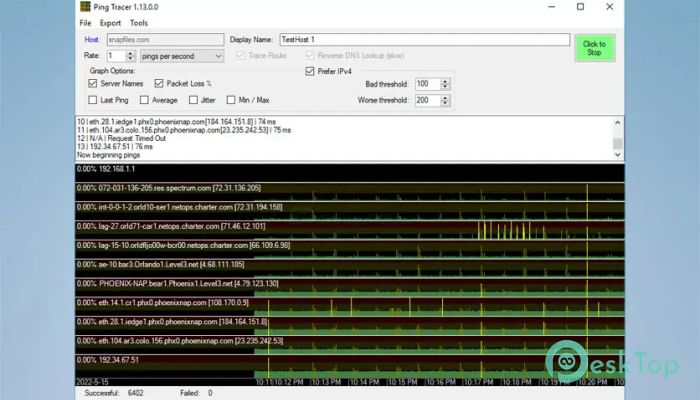
Task: Click the 192.168.1.1 ping graph row
Action: [x=350, y=173]
